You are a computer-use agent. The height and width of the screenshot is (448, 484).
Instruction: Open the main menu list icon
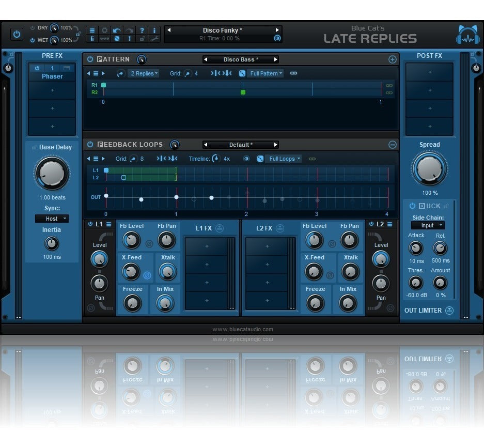point(92,30)
